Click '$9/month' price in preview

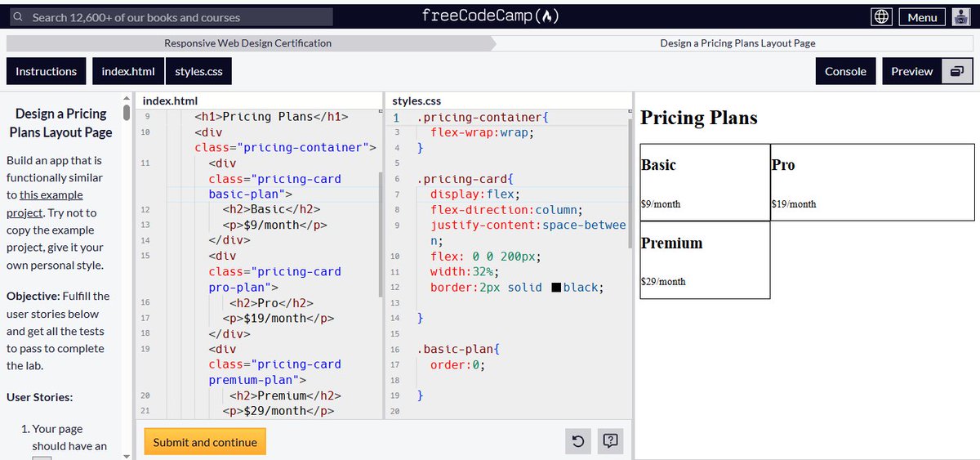661,204
